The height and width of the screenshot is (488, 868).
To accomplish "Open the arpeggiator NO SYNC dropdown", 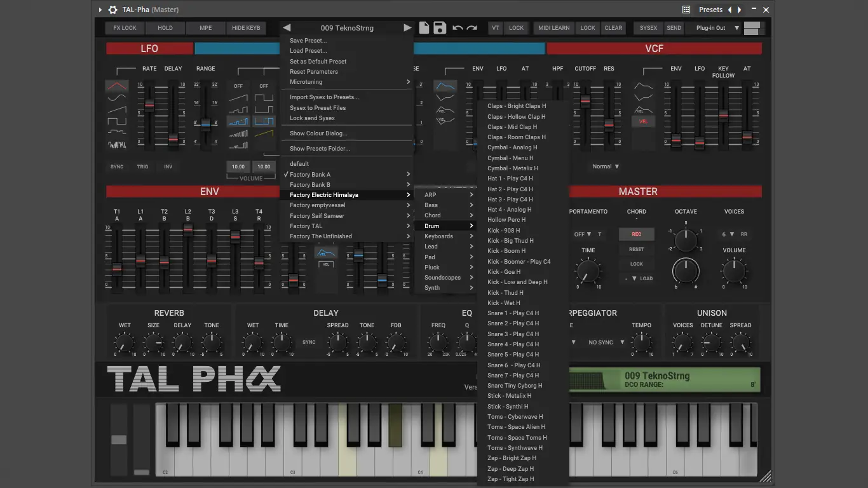I will tap(606, 342).
